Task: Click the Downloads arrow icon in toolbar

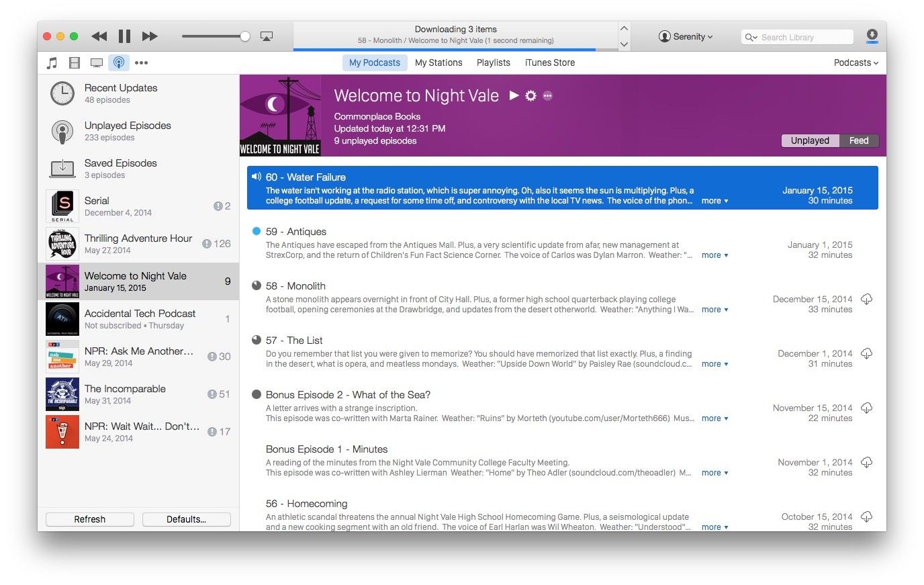Action: tap(872, 36)
